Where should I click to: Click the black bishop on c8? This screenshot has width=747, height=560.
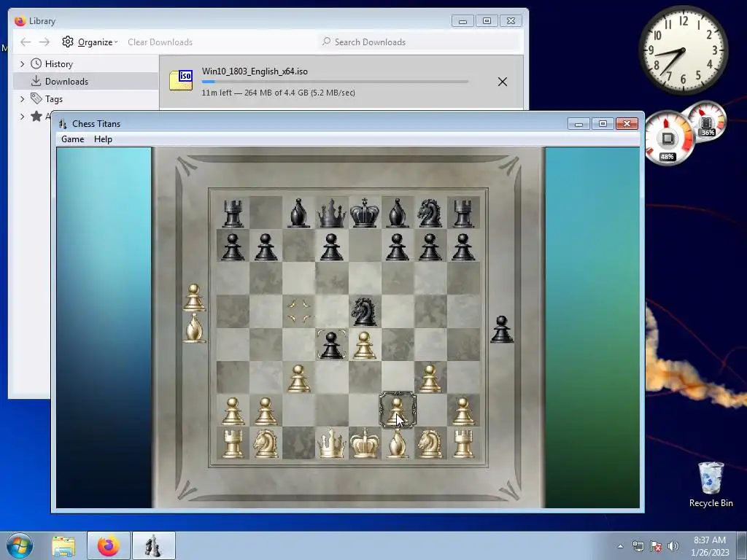pyautogui.click(x=298, y=213)
